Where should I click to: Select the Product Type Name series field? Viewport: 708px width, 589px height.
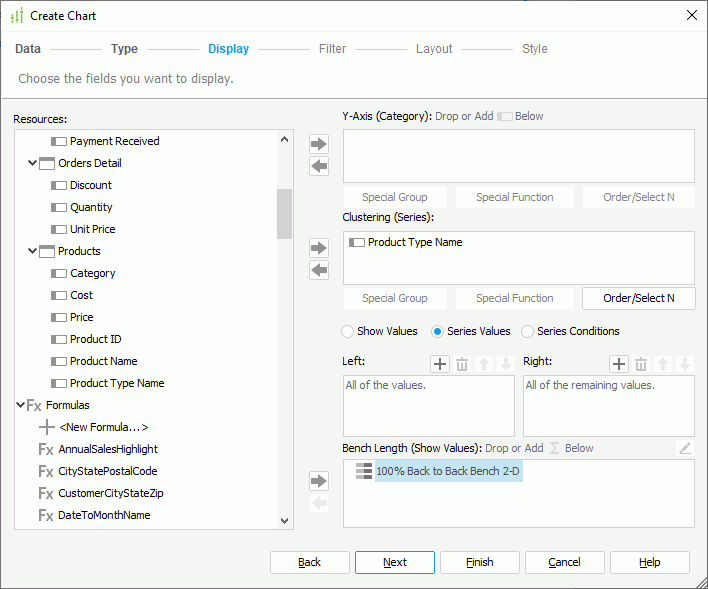coord(414,242)
